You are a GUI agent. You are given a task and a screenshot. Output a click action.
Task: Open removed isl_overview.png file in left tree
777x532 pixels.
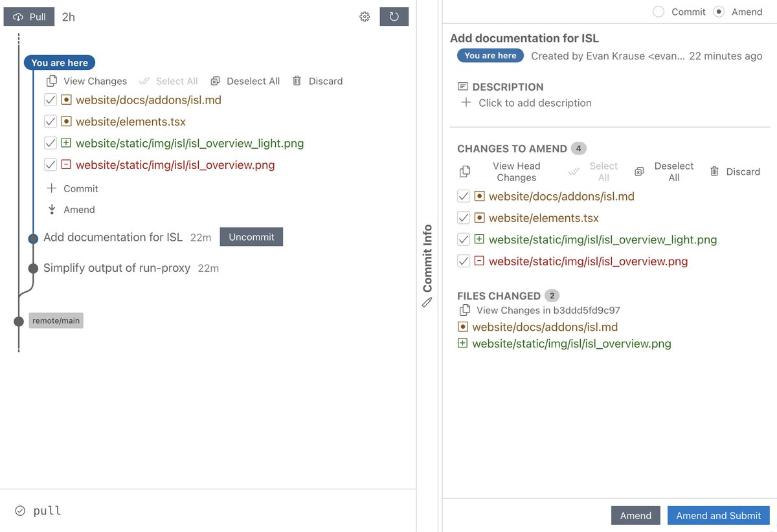[175, 165]
